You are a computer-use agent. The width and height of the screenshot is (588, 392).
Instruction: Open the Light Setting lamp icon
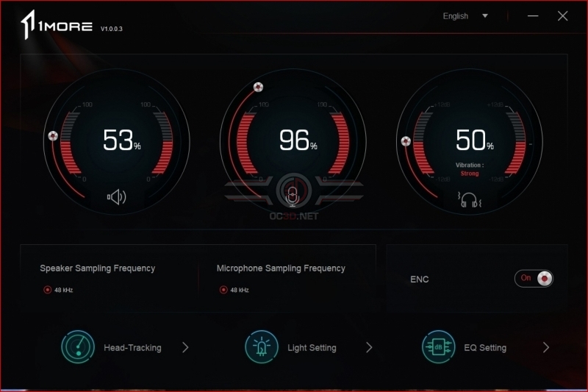coord(262,347)
